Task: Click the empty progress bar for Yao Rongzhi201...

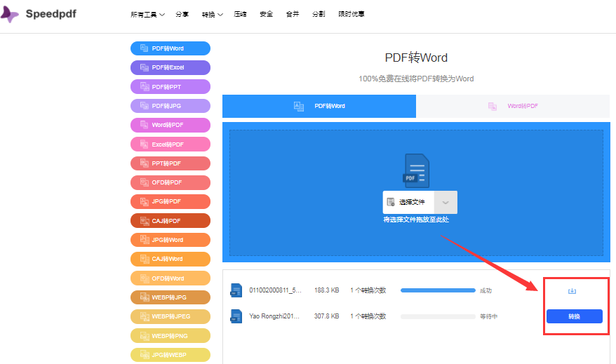Action: coord(438,316)
